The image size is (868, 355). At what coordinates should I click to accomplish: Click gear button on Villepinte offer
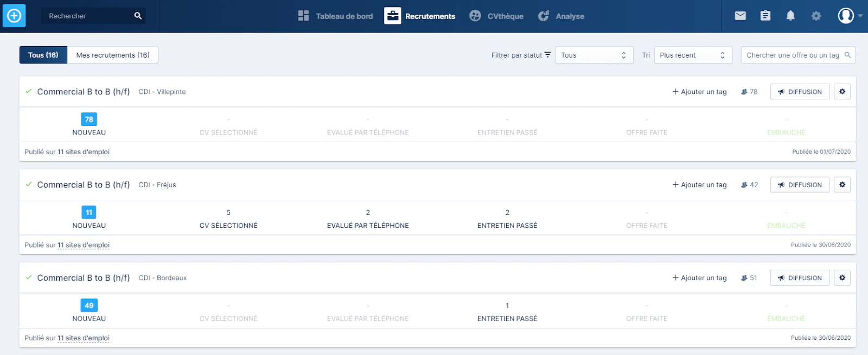click(842, 92)
